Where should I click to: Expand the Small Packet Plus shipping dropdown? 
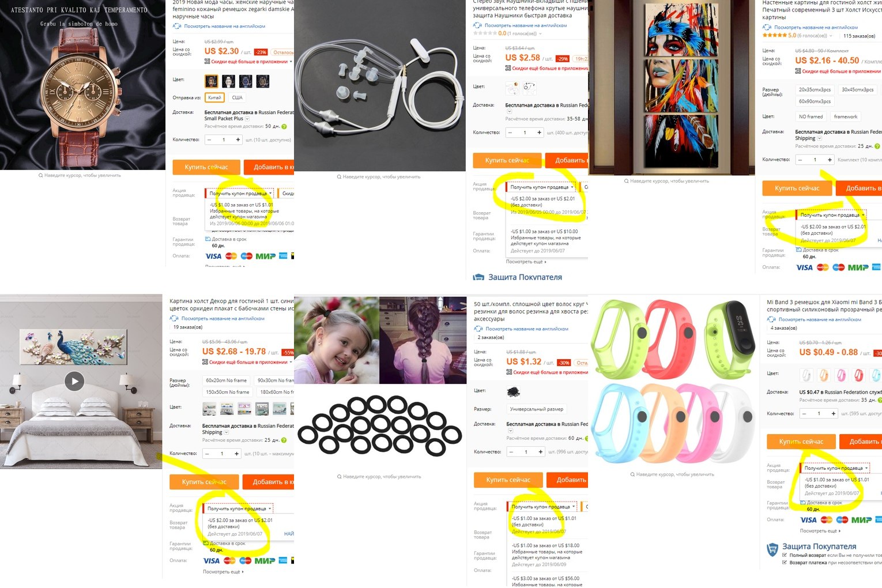pyautogui.click(x=247, y=119)
